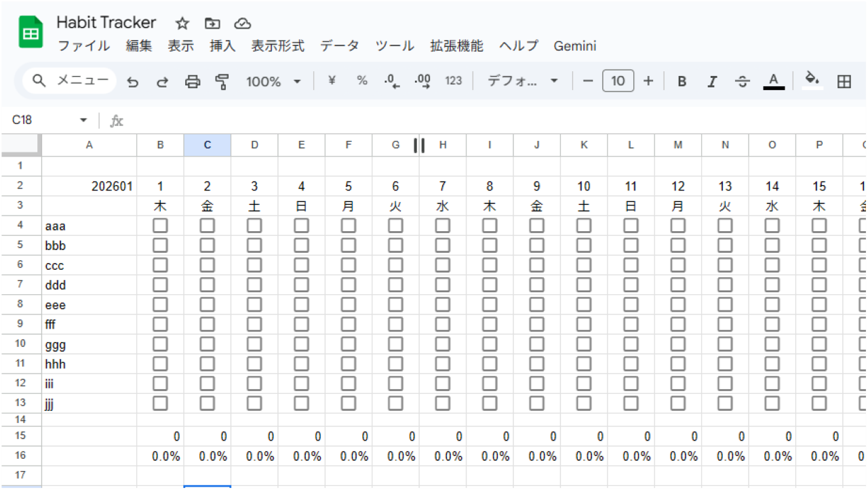Format selected cell as Japanese yen currency
This screenshot has width=868, height=490.
click(x=330, y=81)
